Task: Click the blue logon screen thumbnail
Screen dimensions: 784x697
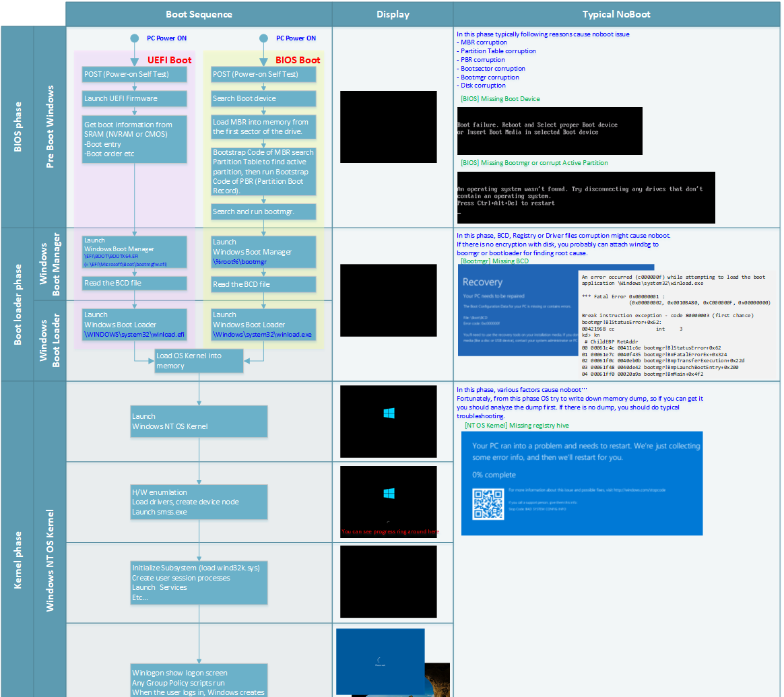Action: (381, 662)
